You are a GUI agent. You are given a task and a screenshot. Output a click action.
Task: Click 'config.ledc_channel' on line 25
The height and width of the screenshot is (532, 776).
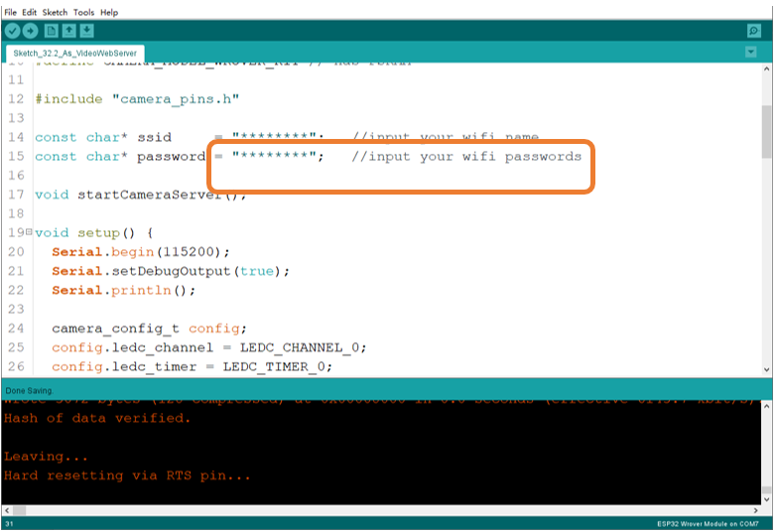pyautogui.click(x=133, y=348)
